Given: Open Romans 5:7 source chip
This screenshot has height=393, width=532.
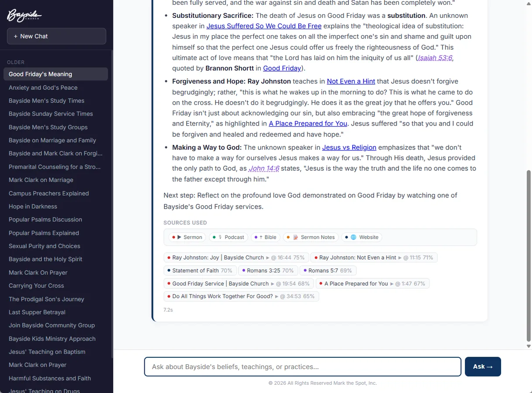Looking at the screenshot, I should 328,271.
